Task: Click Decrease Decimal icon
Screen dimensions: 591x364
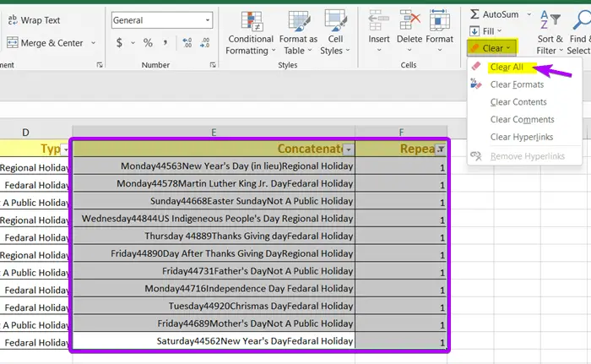Action: pos(204,42)
